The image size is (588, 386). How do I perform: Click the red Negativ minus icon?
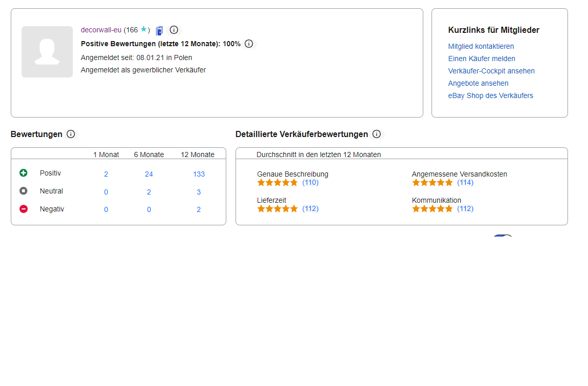(x=23, y=209)
